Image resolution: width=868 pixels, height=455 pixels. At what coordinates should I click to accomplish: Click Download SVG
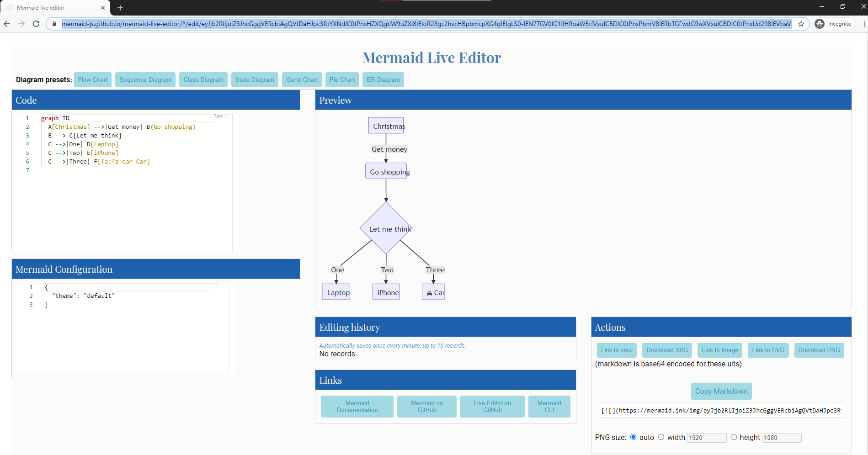[666, 350]
